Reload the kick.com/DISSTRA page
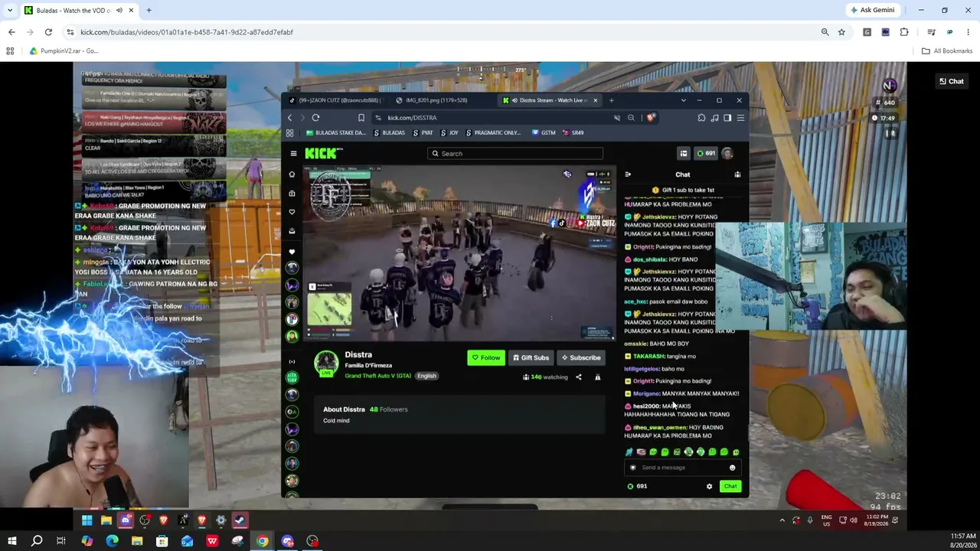This screenshot has height=551, width=980. (315, 118)
